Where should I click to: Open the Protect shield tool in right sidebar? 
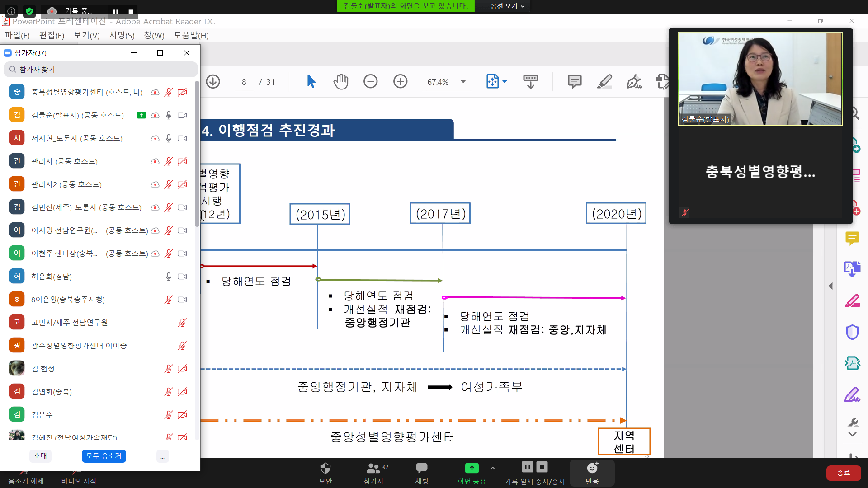(x=852, y=332)
